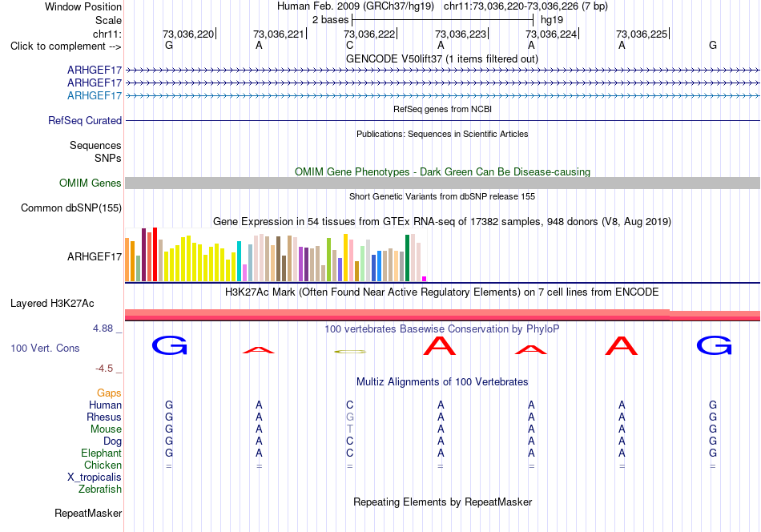
Task: Click the Dog species label
Action: click(112, 441)
